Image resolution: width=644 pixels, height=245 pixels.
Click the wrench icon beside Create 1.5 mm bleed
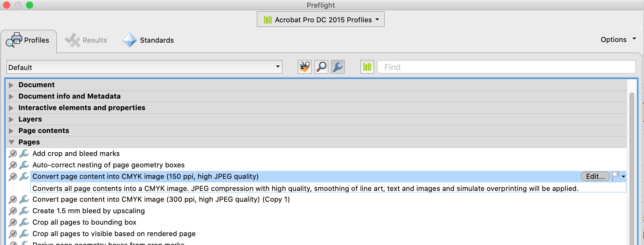pos(24,211)
